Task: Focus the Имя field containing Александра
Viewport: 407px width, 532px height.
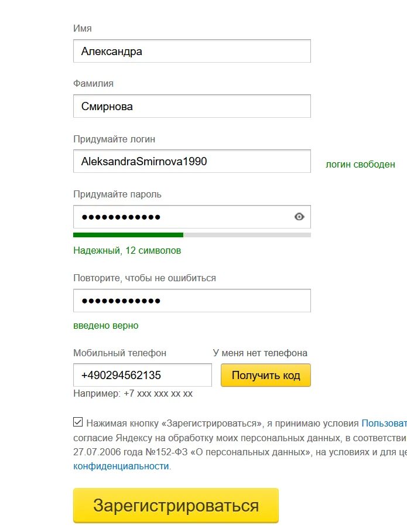Action: click(192, 51)
